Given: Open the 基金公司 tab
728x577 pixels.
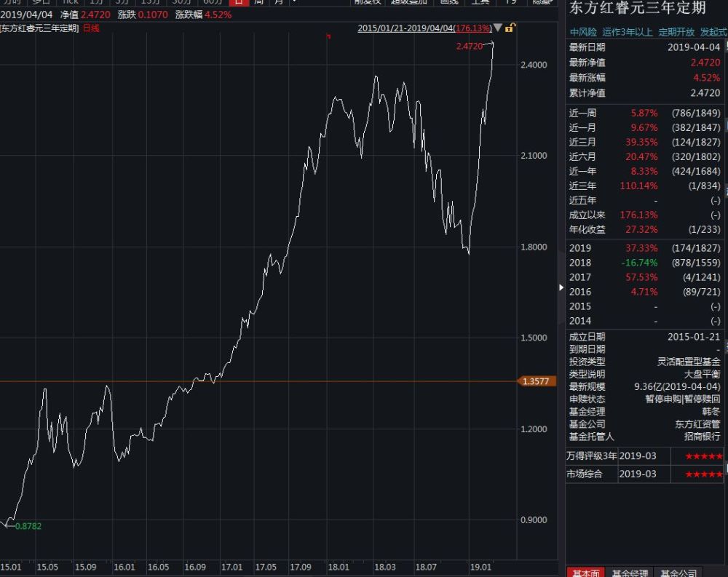Looking at the screenshot, I should 678,573.
